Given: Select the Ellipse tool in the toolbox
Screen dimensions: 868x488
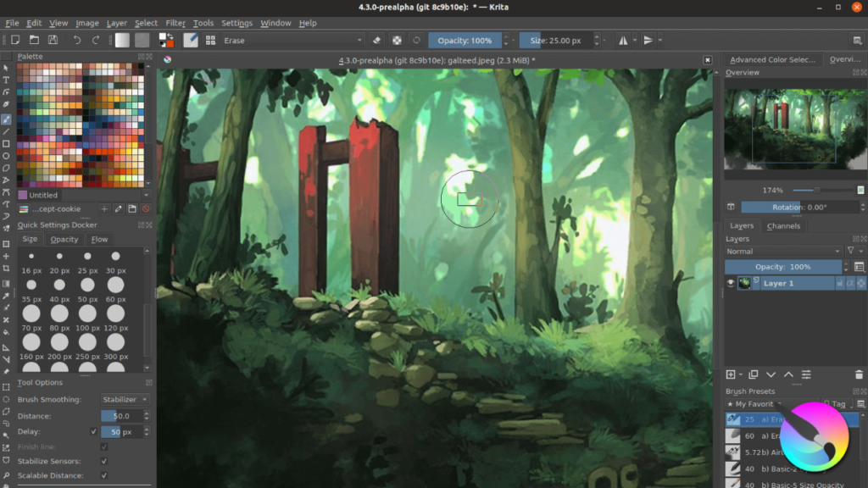Looking at the screenshot, I should 6,156.
